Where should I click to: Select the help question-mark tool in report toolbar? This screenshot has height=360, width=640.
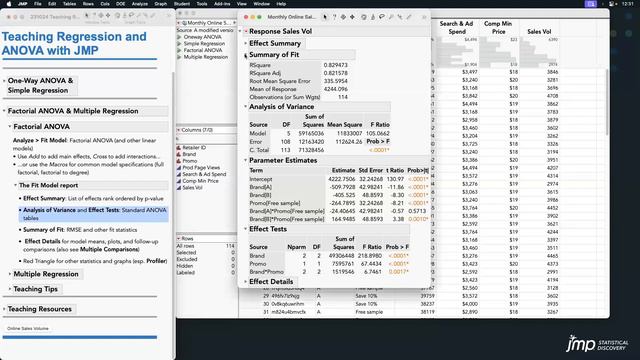click(x=334, y=17)
